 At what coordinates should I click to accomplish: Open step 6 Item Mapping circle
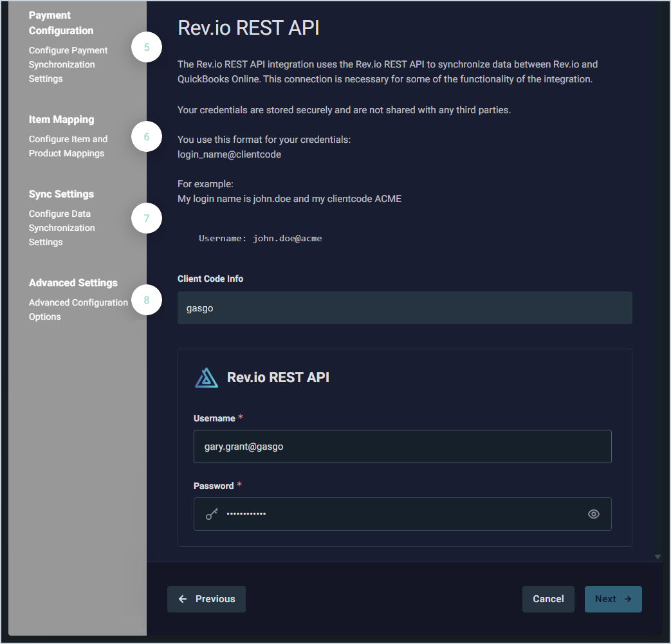click(146, 136)
